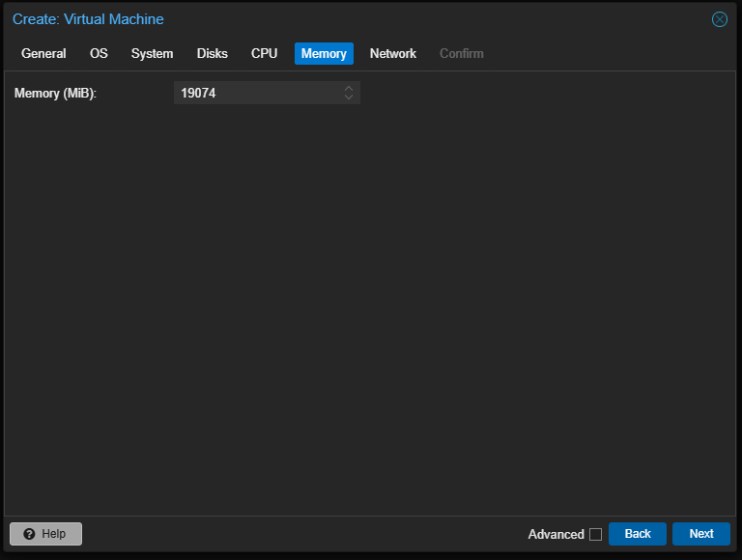Go to the System tab
Viewport: 742px width, 560px height.
152,53
